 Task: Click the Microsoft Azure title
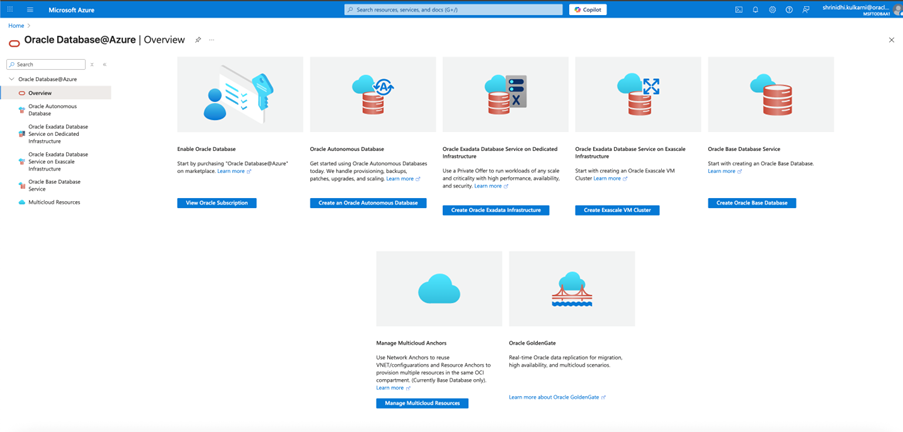tap(71, 10)
